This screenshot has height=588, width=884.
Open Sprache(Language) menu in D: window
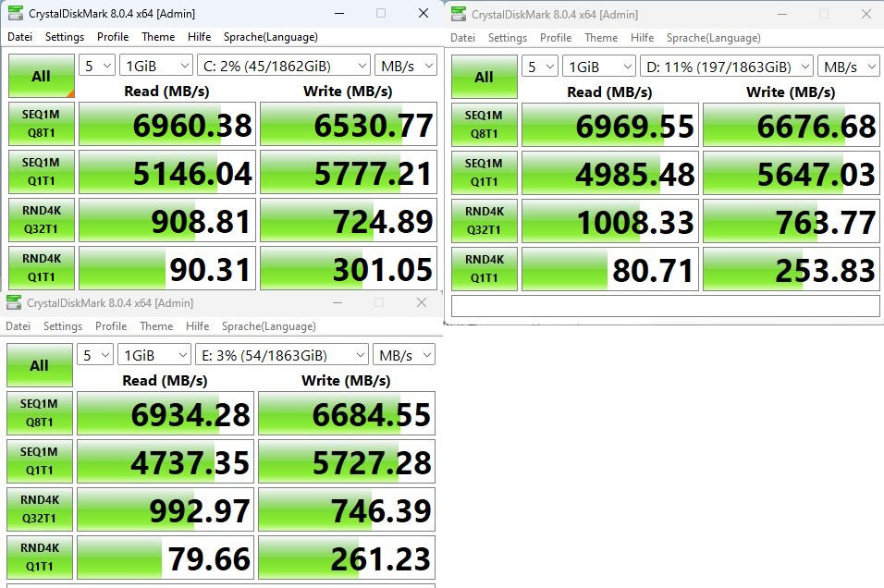pos(714,38)
